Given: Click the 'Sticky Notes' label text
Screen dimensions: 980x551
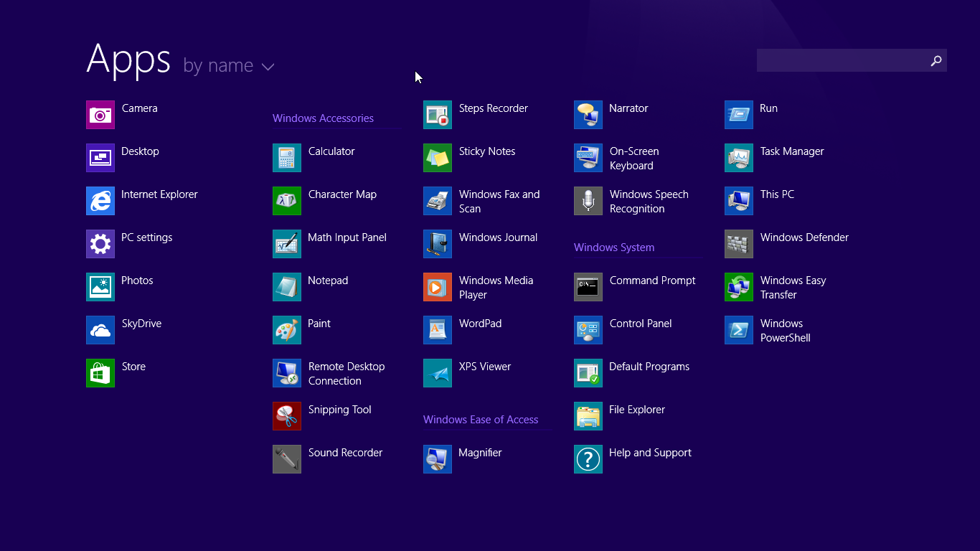Looking at the screenshot, I should 487,151.
